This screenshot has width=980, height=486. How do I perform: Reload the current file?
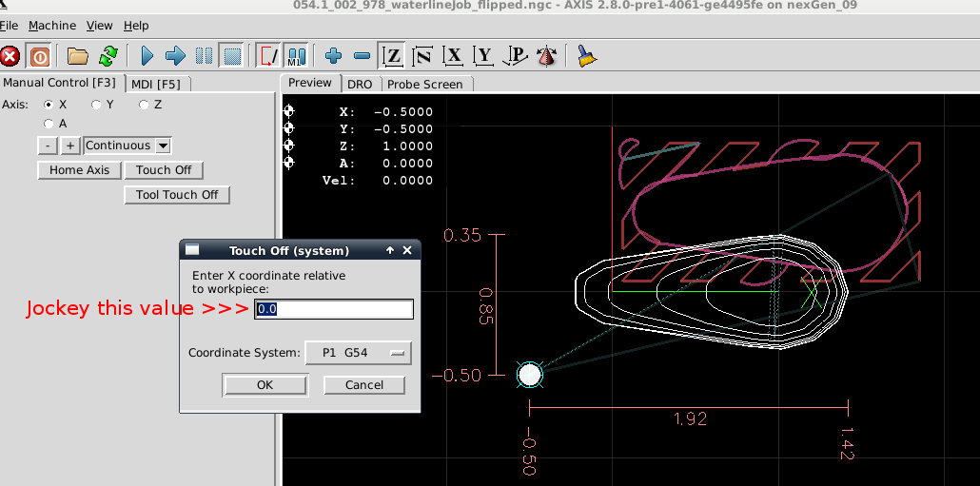coord(108,56)
